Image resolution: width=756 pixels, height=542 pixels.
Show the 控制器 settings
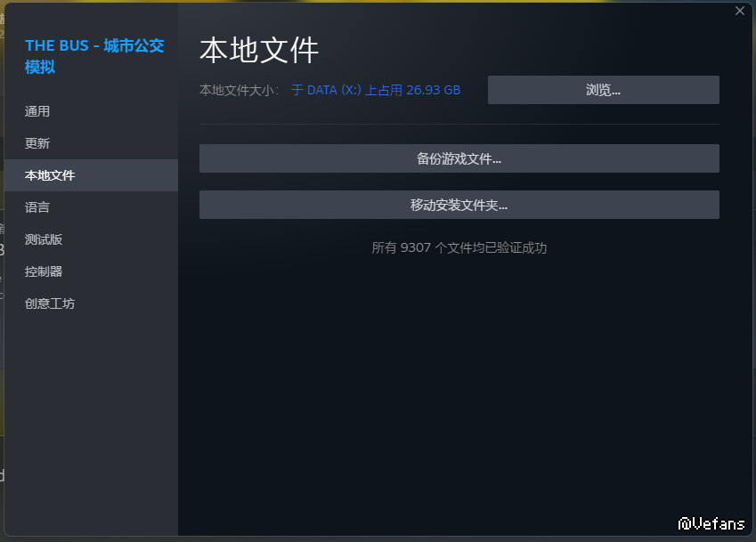point(44,271)
